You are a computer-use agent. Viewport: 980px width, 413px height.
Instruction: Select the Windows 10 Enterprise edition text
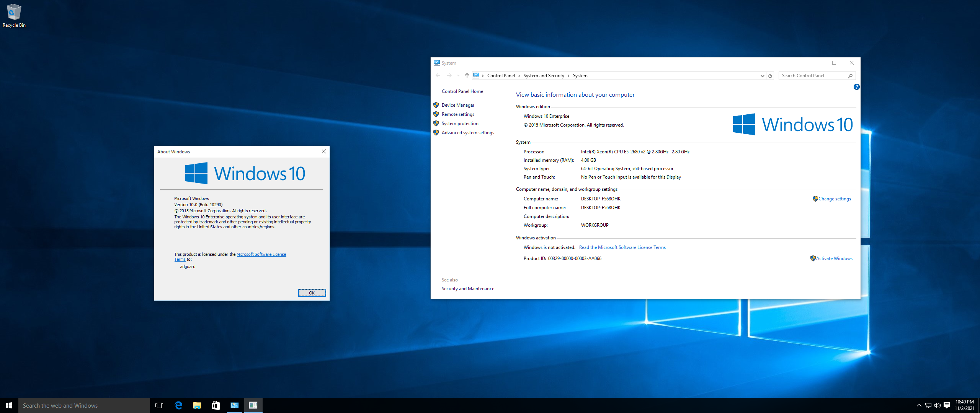546,116
